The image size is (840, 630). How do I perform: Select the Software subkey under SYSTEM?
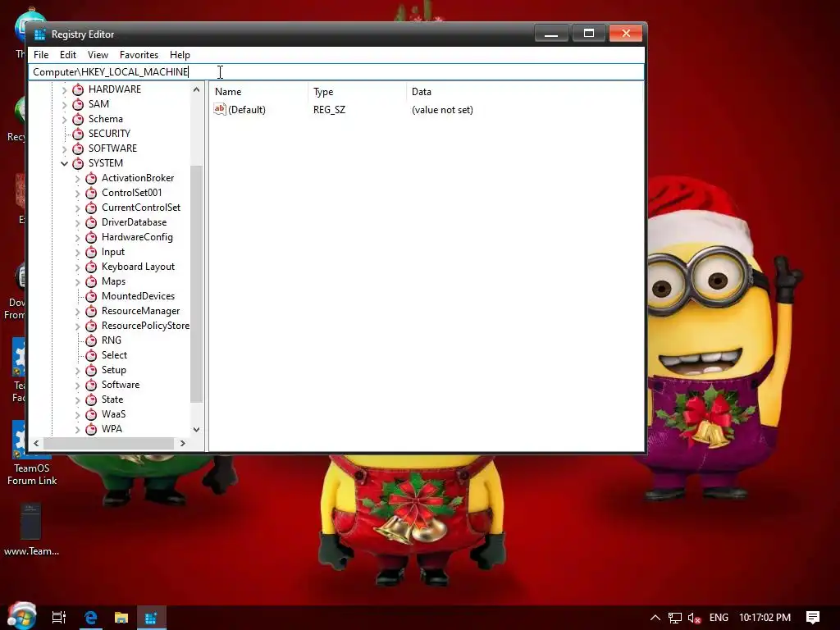[x=121, y=385]
